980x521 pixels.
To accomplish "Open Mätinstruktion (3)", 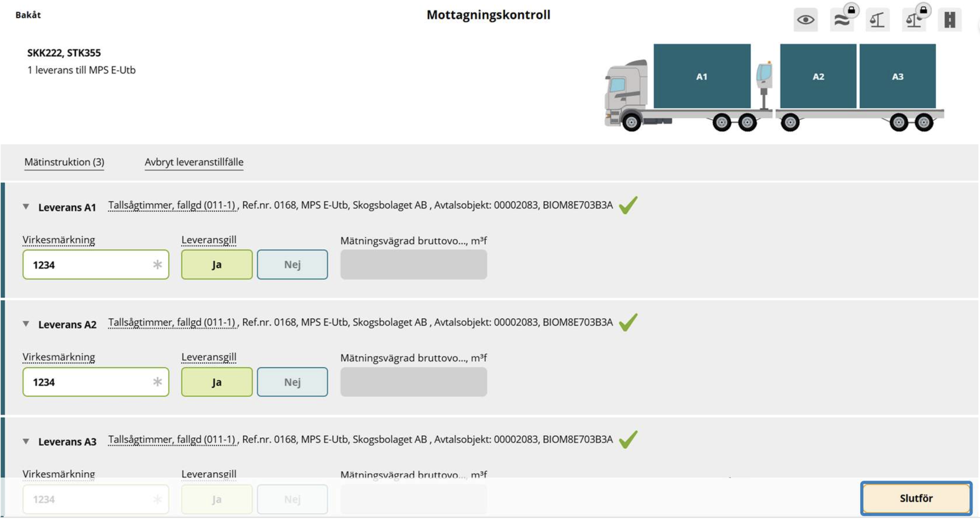I will point(64,162).
